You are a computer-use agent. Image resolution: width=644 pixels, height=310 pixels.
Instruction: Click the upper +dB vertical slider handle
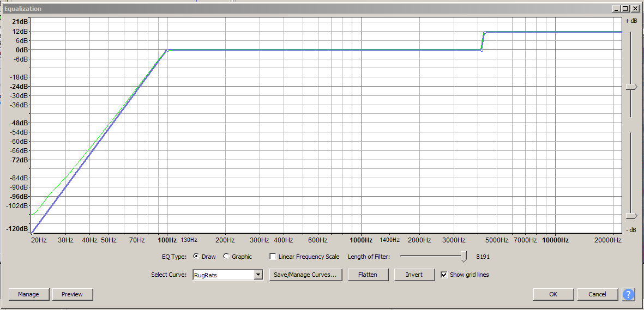tap(631, 87)
